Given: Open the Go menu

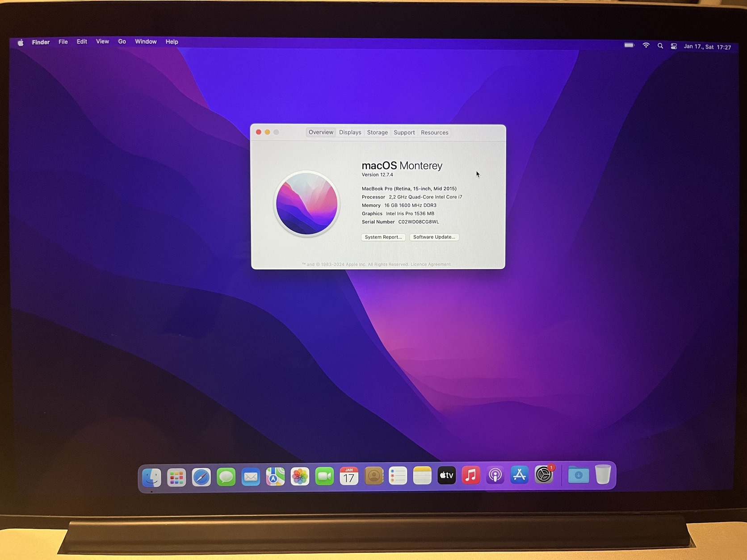Looking at the screenshot, I should tap(122, 42).
